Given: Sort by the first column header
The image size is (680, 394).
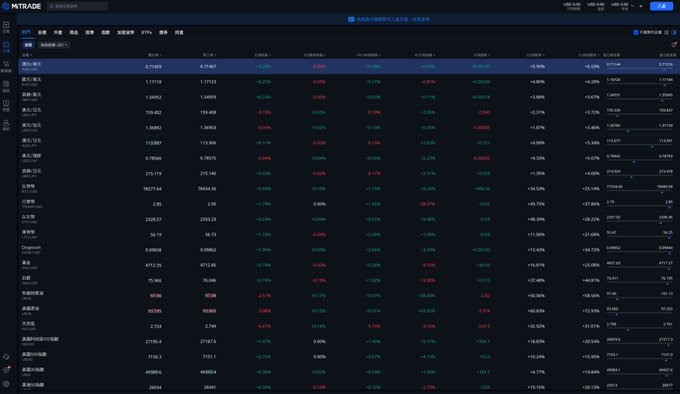Looking at the screenshot, I should pyautogui.click(x=27, y=55).
